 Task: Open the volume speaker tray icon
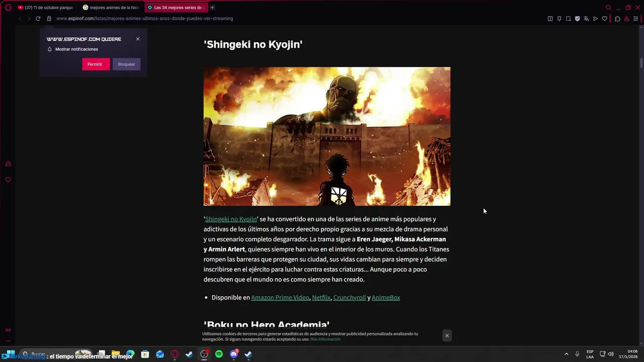(611, 354)
